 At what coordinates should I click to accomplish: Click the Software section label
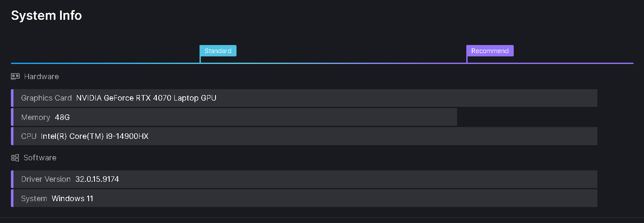point(40,158)
